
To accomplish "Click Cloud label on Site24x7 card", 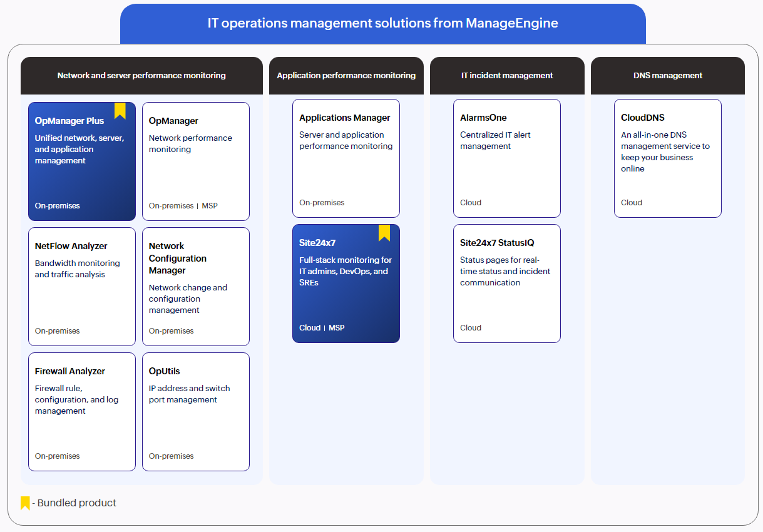I will pyautogui.click(x=310, y=328).
